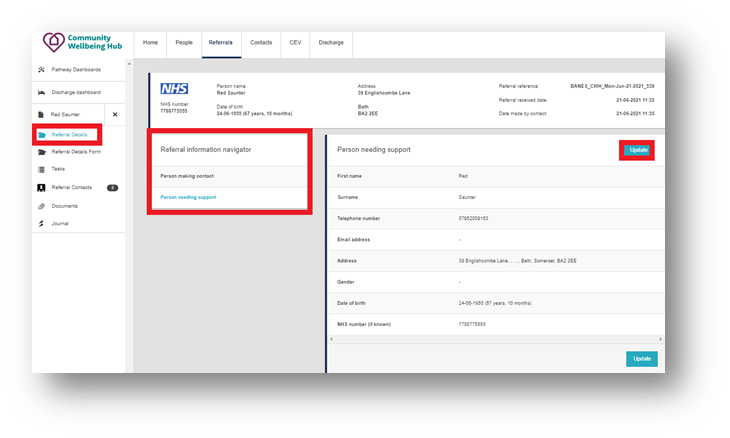The height and width of the screenshot is (438, 730).
Task: Click the bottom Update button
Action: point(642,359)
